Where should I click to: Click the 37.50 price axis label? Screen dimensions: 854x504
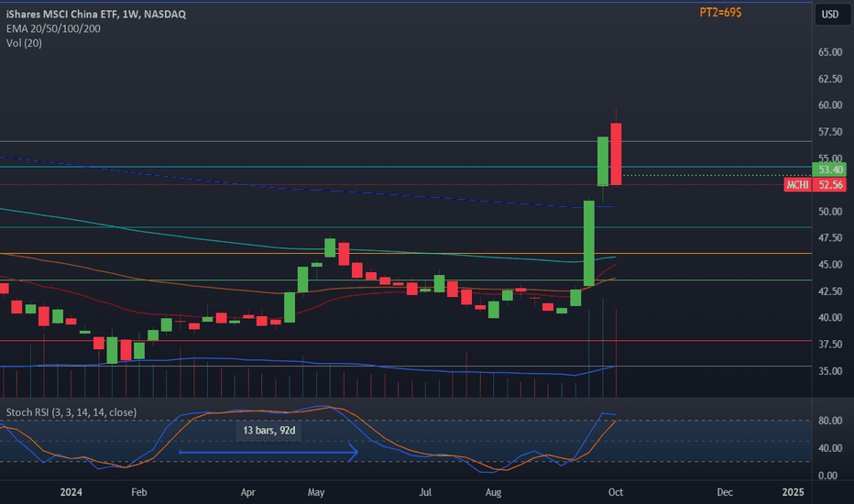pos(830,345)
